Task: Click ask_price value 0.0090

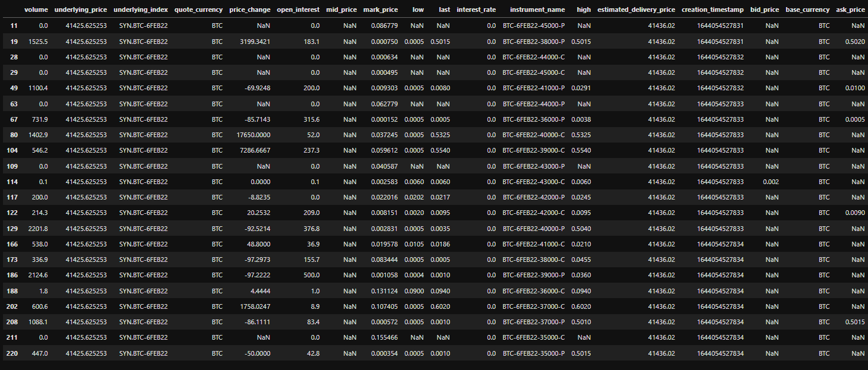Action: (x=855, y=213)
